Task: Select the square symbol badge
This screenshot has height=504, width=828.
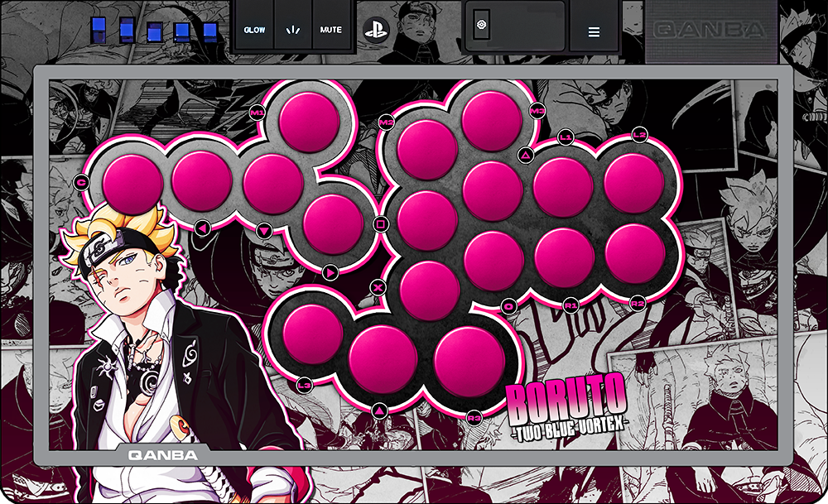Action: pyautogui.click(x=381, y=224)
